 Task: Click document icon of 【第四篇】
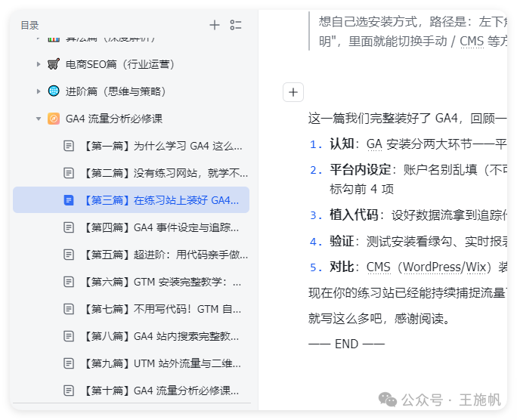69,227
